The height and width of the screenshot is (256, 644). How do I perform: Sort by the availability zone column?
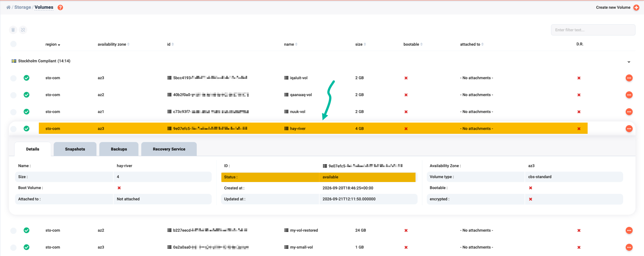113,44
